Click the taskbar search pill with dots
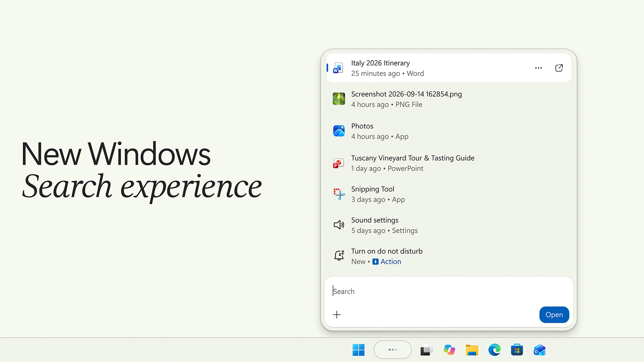This screenshot has width=644, height=362. (392, 350)
